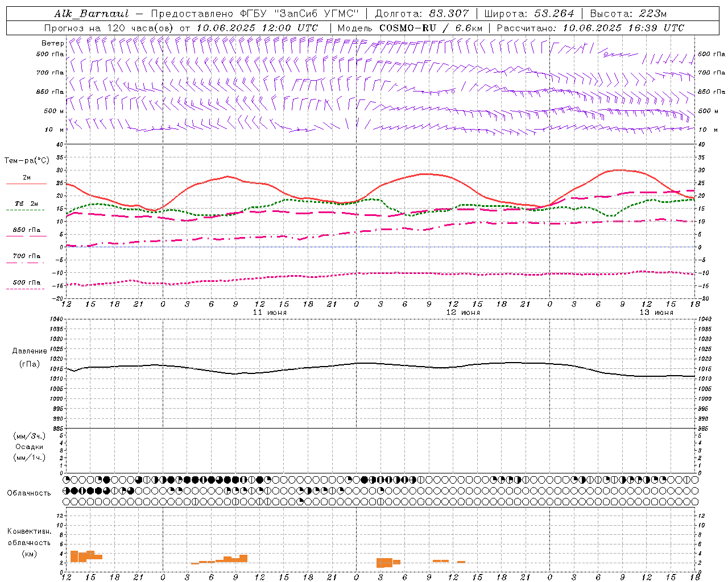Viewport: 728px width, 582px height.
Task: Click the Конвективн. convective cloud label
Action: [29, 531]
